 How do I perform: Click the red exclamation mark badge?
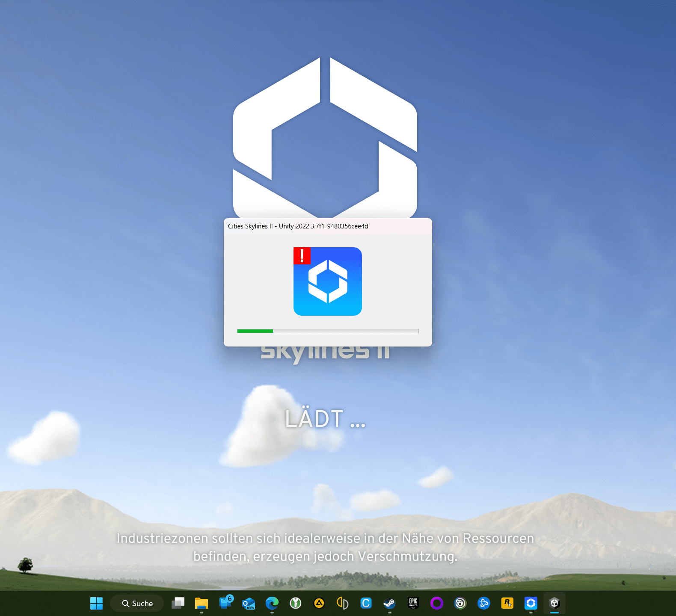(x=302, y=256)
